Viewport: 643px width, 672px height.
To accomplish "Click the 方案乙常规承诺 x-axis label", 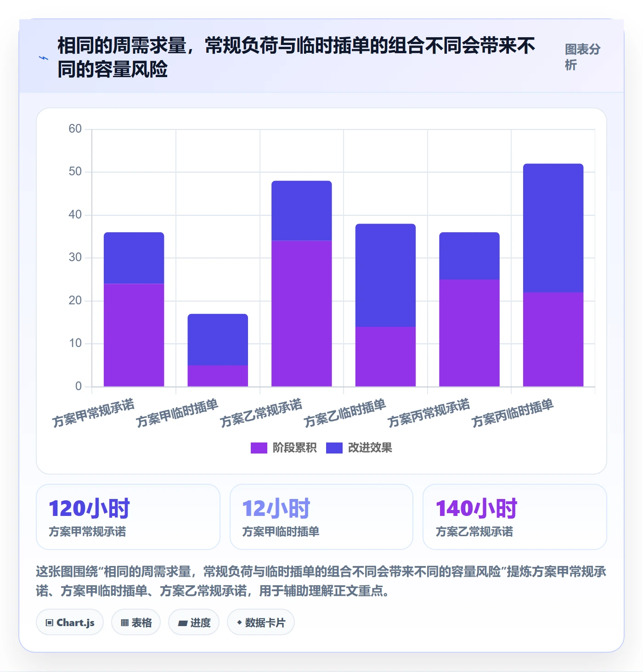I will [x=261, y=413].
